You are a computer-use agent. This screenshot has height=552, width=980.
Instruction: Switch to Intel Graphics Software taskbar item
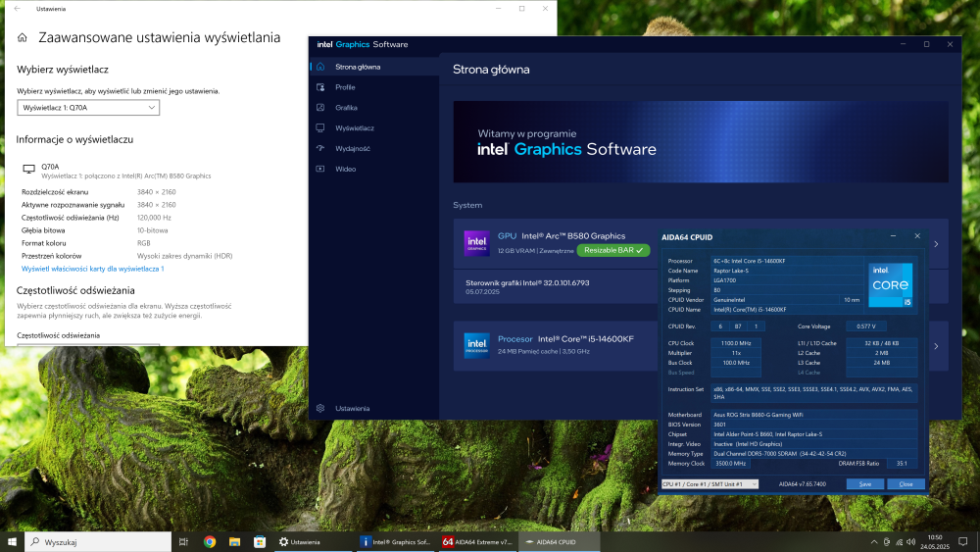pos(395,541)
